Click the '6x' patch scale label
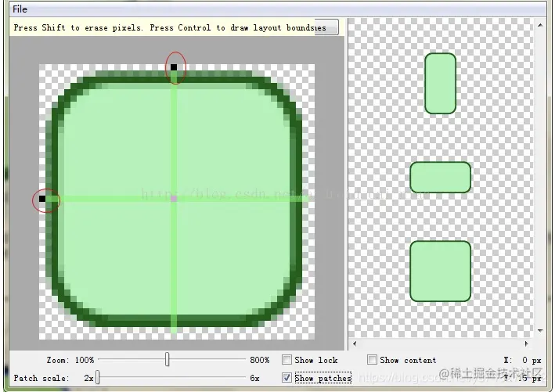 tap(254, 378)
